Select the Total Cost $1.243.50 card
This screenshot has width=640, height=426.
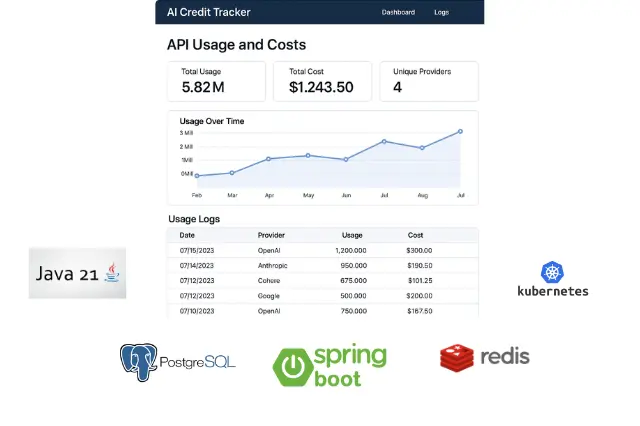pos(322,81)
